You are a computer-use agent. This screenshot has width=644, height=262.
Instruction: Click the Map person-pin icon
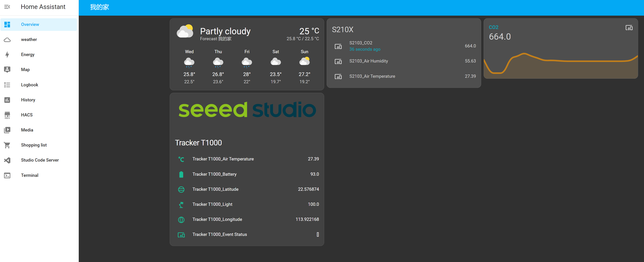point(7,70)
